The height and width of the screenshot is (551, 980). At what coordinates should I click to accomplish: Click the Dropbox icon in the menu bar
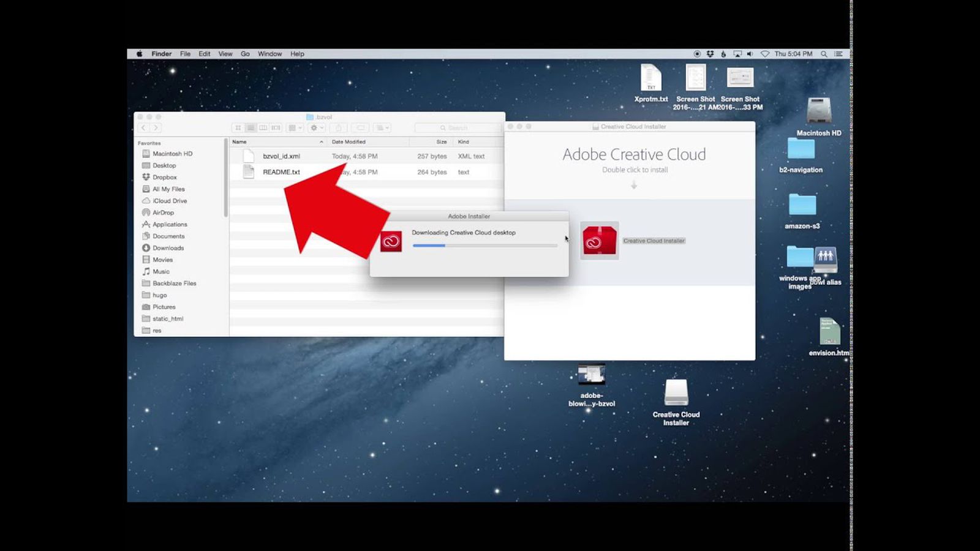coord(710,54)
